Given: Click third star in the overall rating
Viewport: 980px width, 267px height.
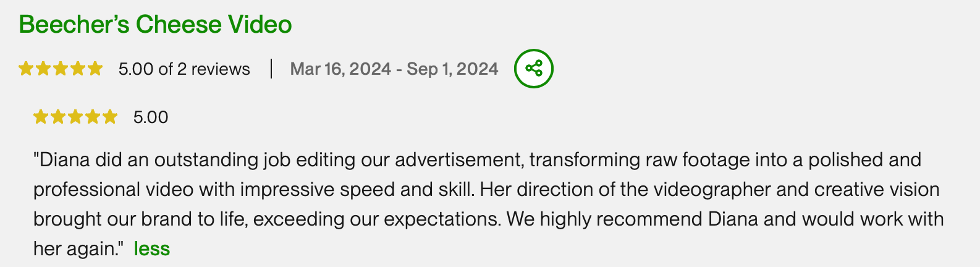Looking at the screenshot, I should 60,69.
